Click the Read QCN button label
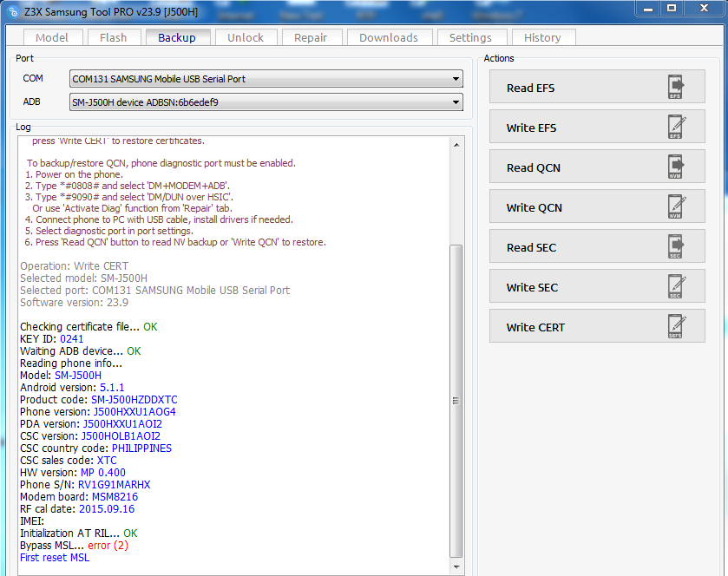This screenshot has width=728, height=576. tap(533, 168)
